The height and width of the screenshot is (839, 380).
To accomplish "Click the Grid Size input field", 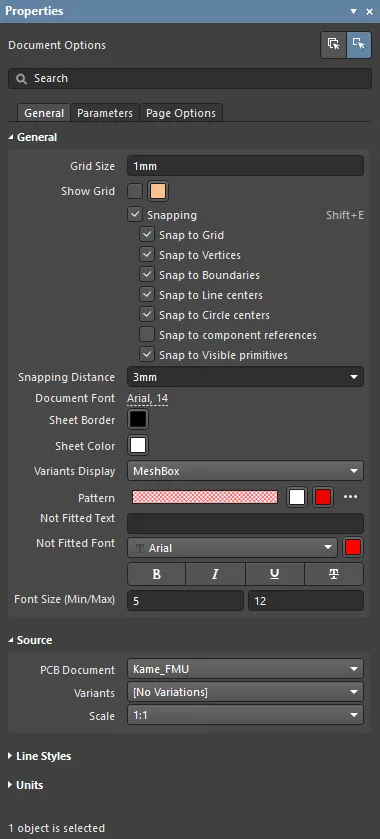I will 246,166.
